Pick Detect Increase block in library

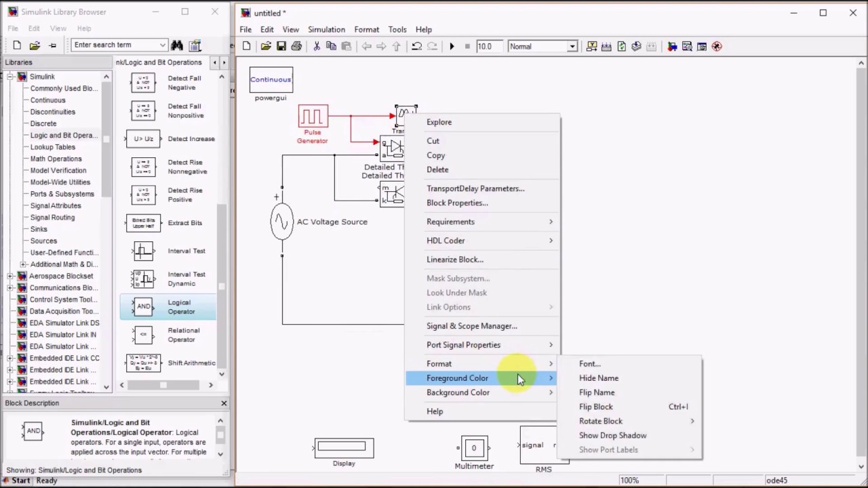tap(170, 139)
